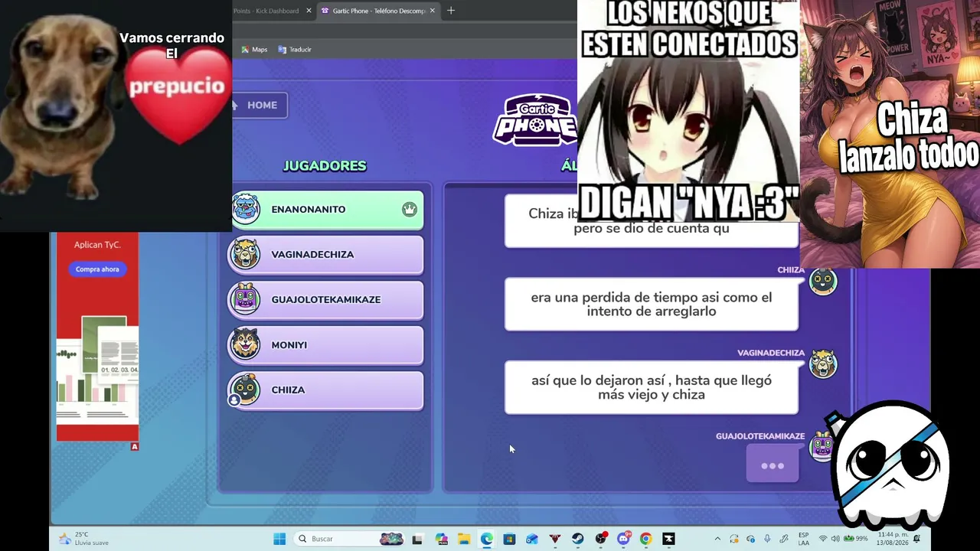Click the taskbar Buscar search box
The image size is (980, 551).
pyautogui.click(x=350, y=539)
